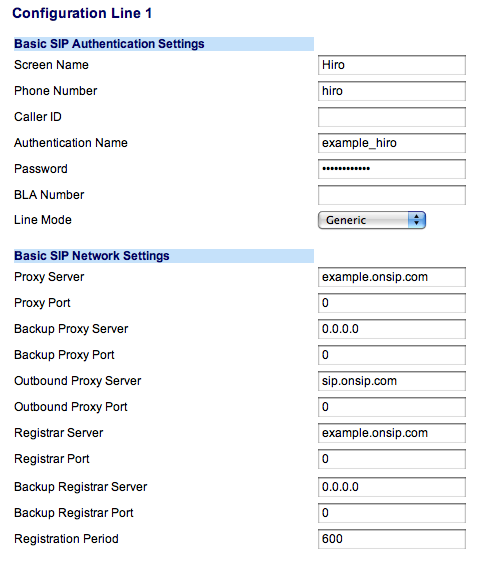Click the empty Caller ID field

[392, 117]
